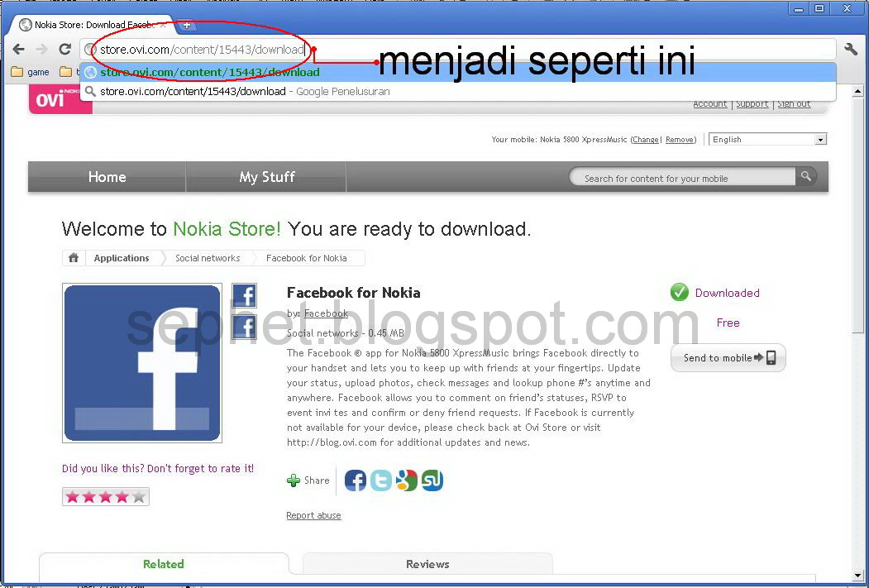Rate the app with the first star
Viewport: 869px width, 588px height.
73,496
